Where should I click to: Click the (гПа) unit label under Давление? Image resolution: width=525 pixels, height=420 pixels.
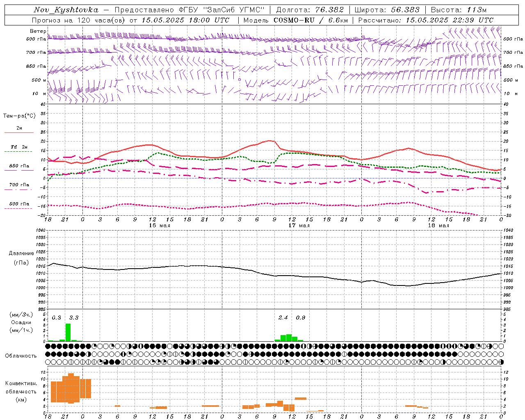click(21, 263)
